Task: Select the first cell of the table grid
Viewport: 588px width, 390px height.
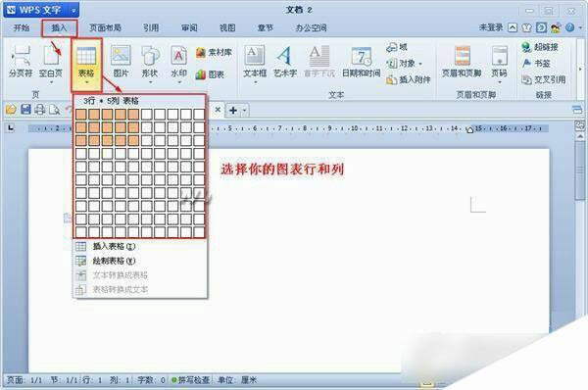Action: pyautogui.click(x=81, y=115)
